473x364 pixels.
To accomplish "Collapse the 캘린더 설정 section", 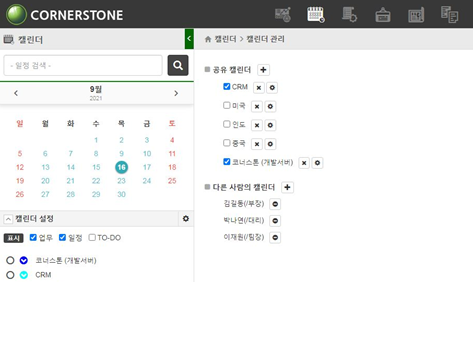I will click(x=8, y=219).
